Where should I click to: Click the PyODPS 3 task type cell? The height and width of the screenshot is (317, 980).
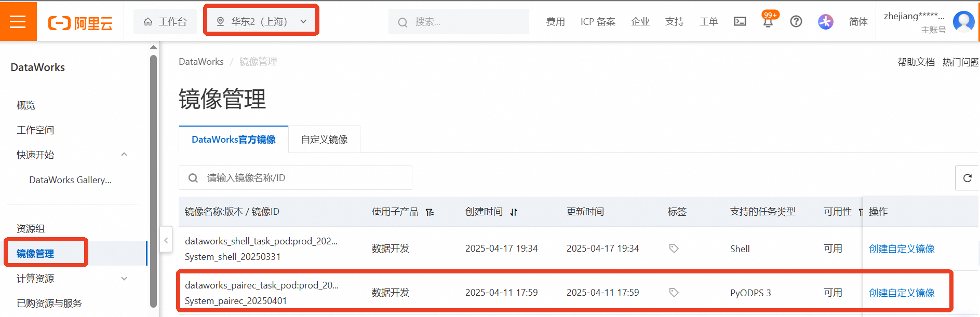tap(750, 293)
